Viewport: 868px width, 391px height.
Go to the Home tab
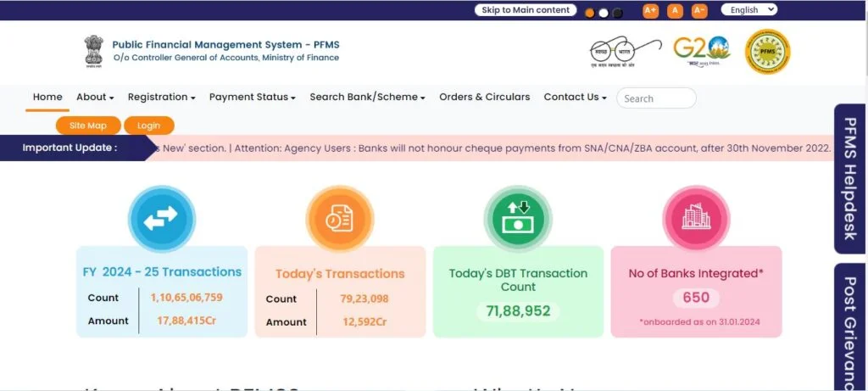47,97
